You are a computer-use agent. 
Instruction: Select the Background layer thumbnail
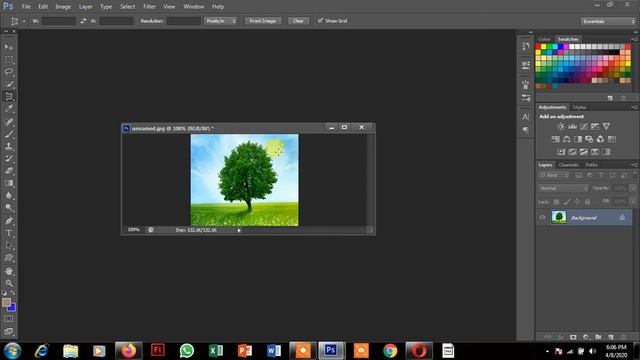(x=559, y=217)
